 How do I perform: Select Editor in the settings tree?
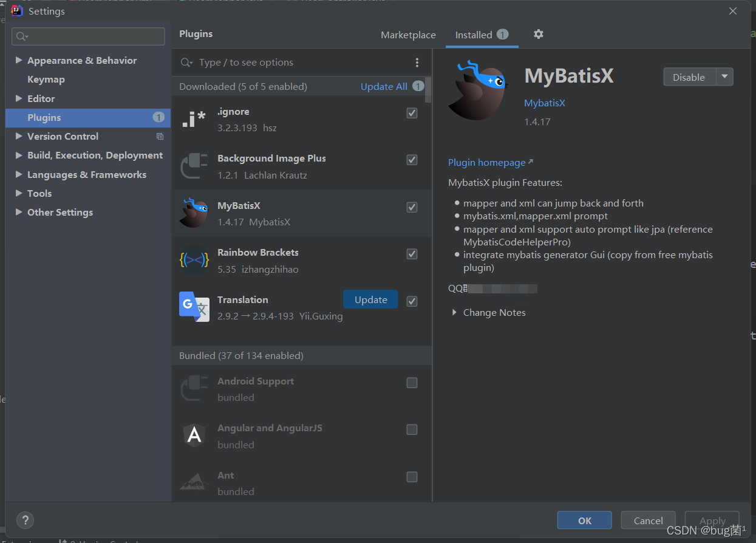pos(41,98)
